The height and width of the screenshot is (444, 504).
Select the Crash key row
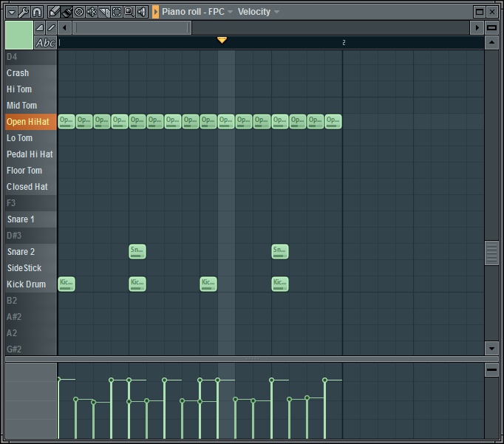pyautogui.click(x=31, y=73)
